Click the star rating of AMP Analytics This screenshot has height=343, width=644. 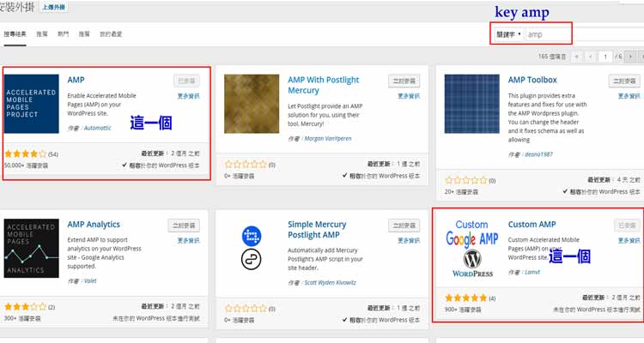[x=26, y=307]
